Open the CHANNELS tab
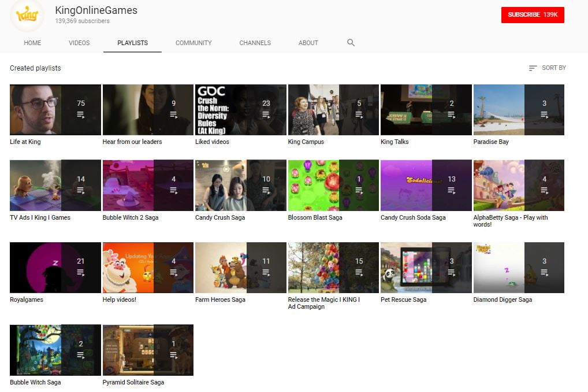588x392 pixels. pos(255,43)
